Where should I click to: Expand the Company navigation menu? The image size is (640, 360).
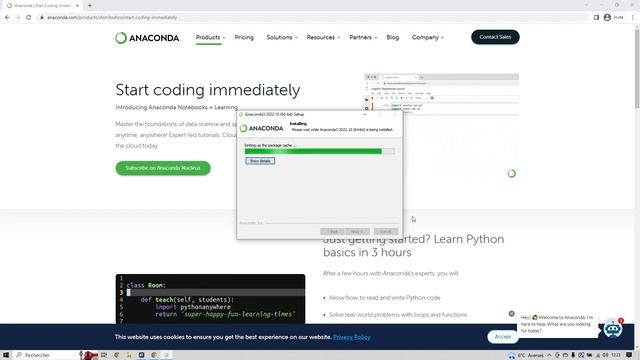(427, 37)
